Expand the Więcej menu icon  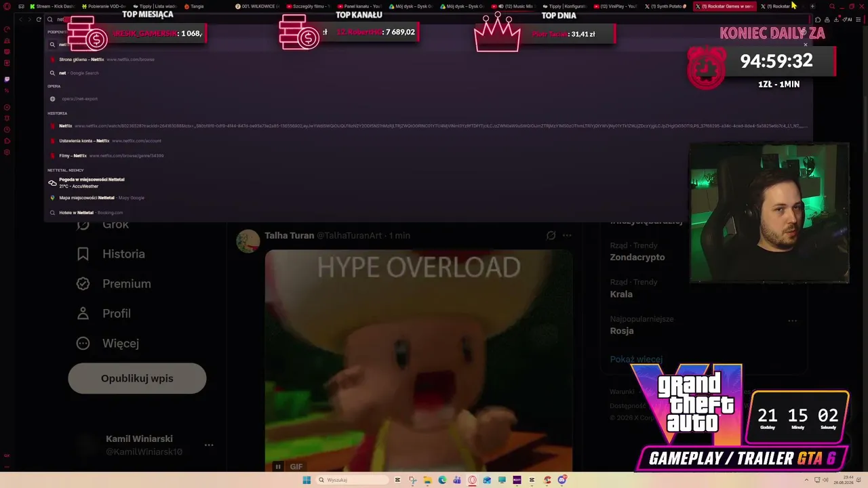83,344
